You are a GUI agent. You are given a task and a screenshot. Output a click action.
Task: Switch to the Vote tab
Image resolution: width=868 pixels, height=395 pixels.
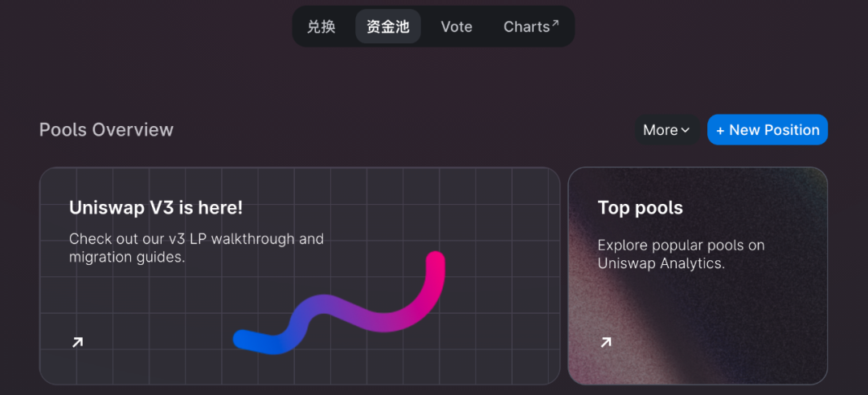pos(457,26)
